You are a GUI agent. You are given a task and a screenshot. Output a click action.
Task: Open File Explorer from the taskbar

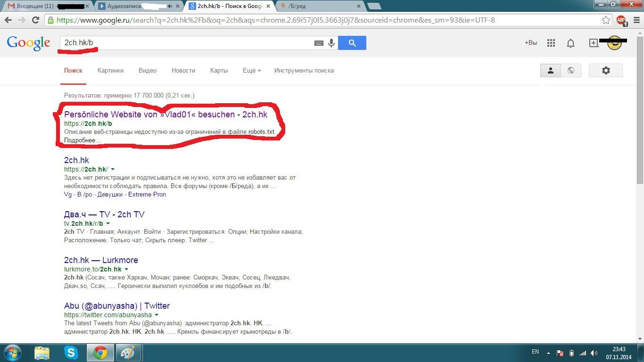coord(42,353)
